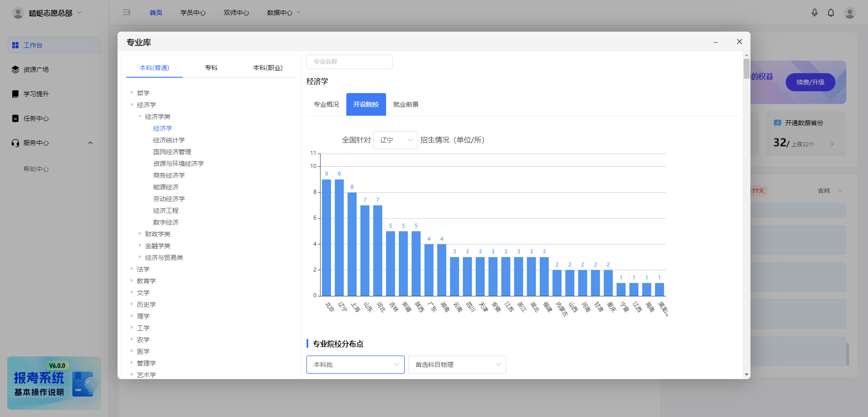
Task: Open the 辽宁 province dropdown
Action: [395, 140]
